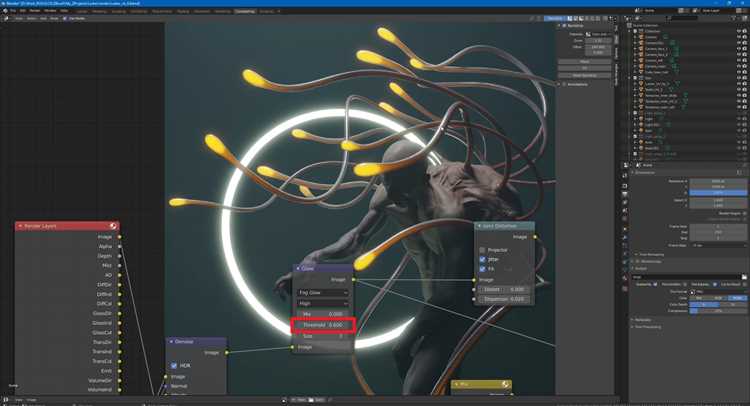Click the outliner search field
750x406 pixels.
pyautogui.click(x=684, y=18)
